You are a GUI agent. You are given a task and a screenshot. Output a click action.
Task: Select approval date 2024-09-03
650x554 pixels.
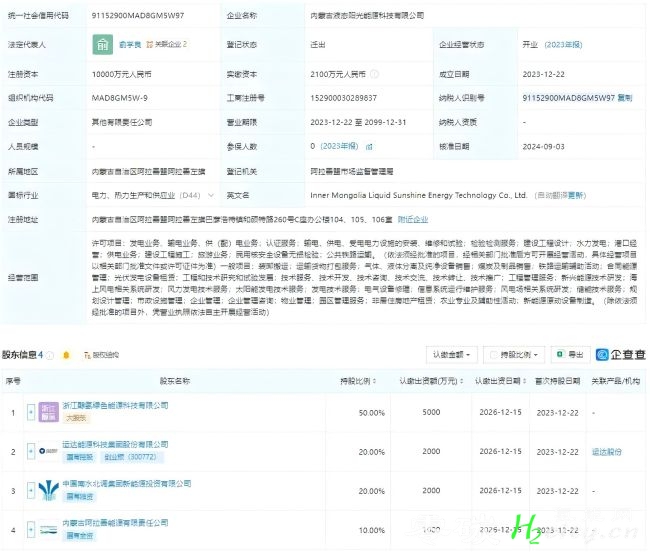543,146
